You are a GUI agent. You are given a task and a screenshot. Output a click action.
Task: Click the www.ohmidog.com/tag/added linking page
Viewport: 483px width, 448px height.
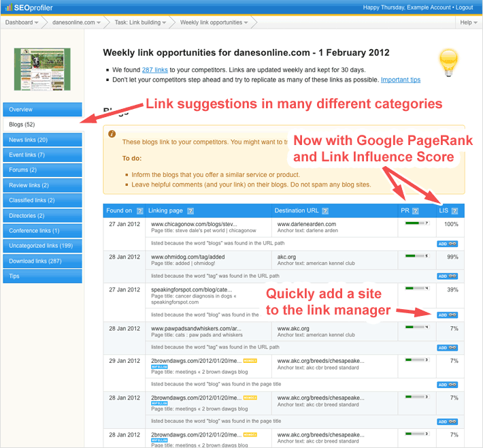click(x=188, y=257)
